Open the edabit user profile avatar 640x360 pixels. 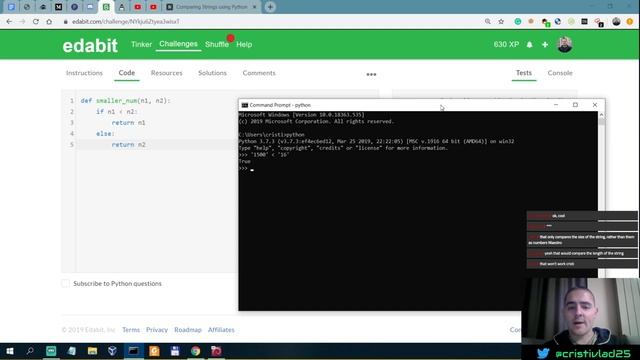[564, 44]
